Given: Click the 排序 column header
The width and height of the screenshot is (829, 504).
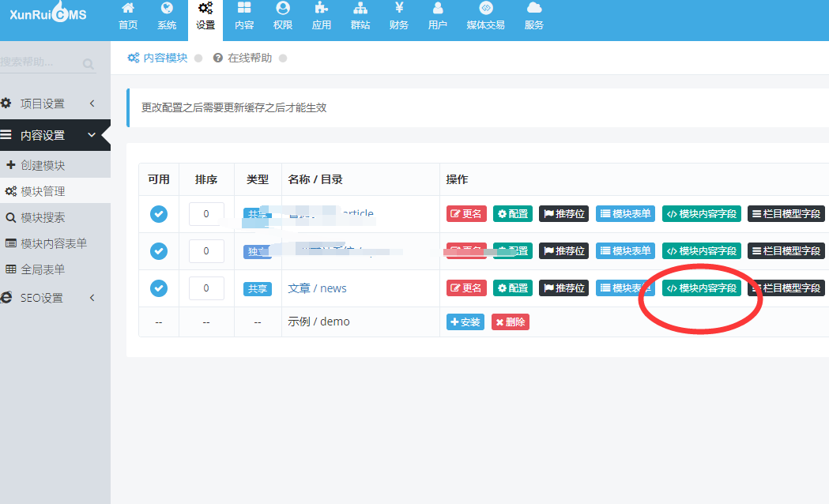Looking at the screenshot, I should (x=206, y=179).
